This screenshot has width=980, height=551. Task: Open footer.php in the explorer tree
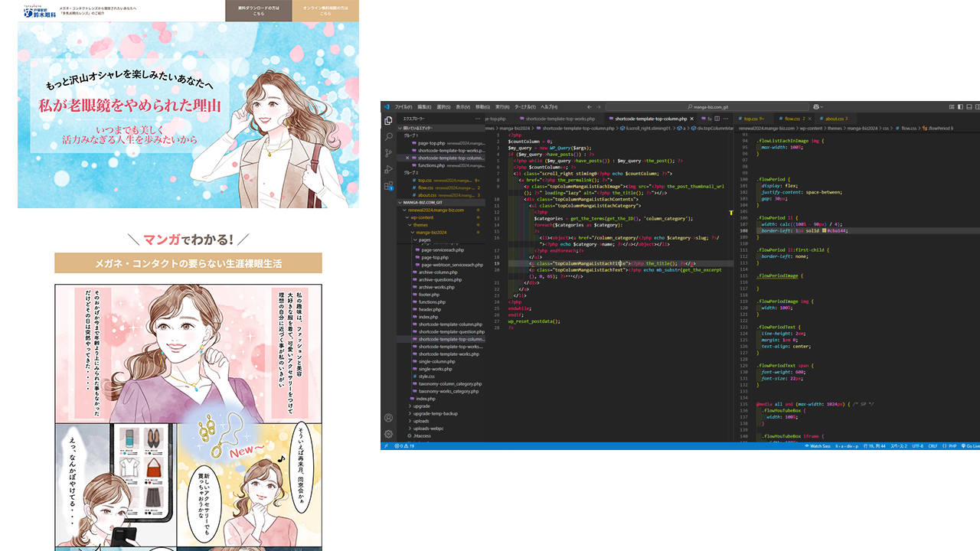429,295
